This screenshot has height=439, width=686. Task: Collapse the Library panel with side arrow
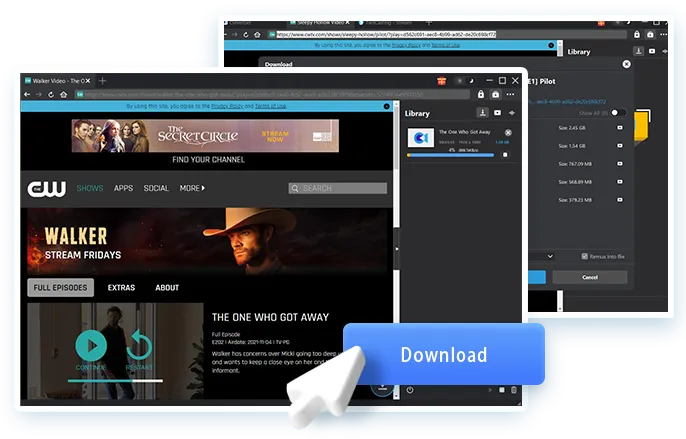[396, 249]
